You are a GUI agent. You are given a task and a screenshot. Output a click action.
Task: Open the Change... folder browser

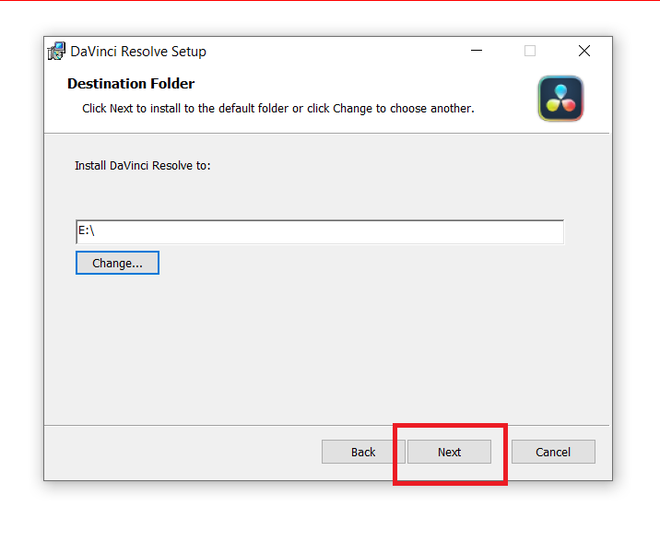click(117, 263)
